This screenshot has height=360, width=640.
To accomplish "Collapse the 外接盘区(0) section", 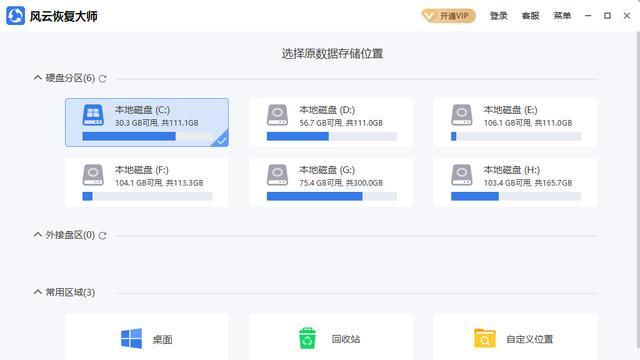I will click(x=38, y=235).
